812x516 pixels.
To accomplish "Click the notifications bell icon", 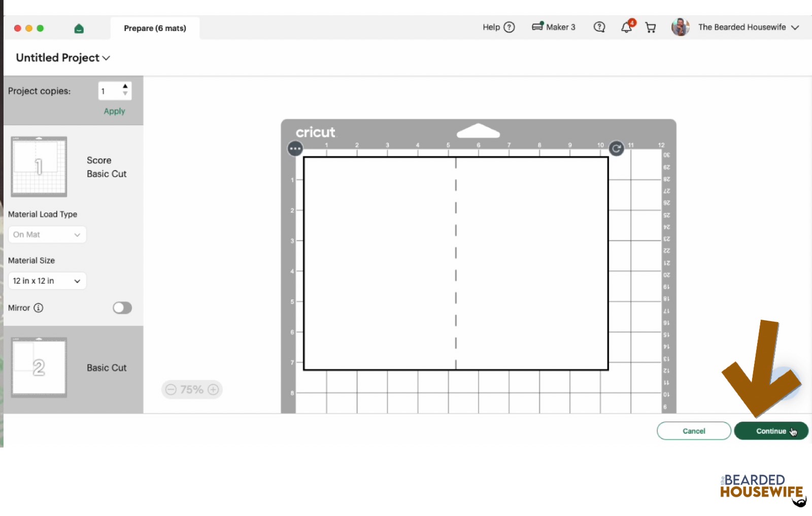I will (627, 27).
